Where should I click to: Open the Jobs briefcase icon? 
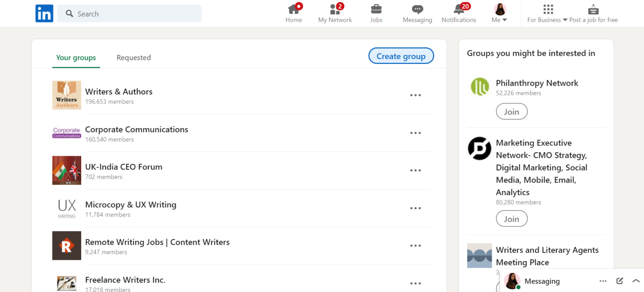[x=376, y=9]
